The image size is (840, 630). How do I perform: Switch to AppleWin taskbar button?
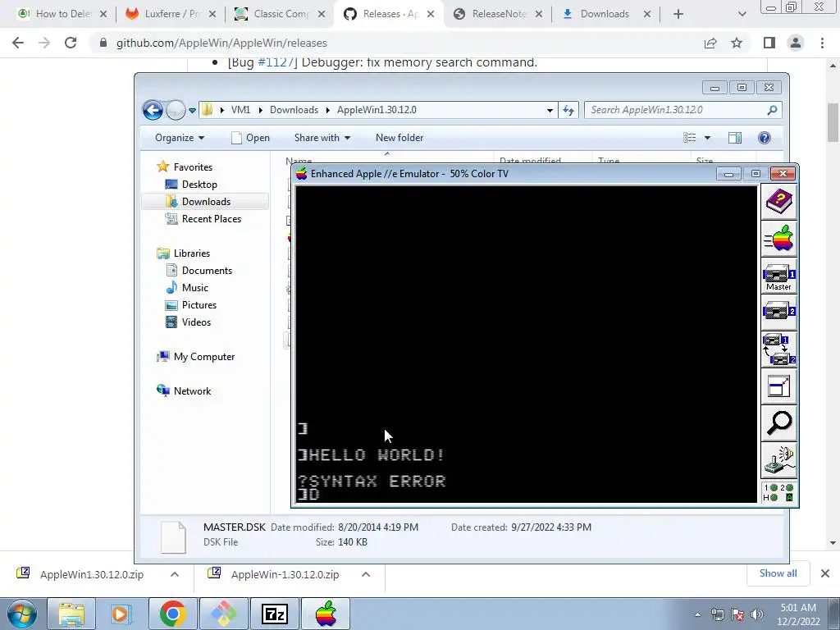coord(326,614)
